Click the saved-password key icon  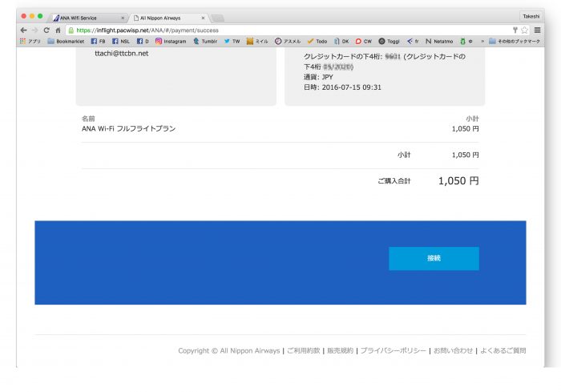[515, 30]
